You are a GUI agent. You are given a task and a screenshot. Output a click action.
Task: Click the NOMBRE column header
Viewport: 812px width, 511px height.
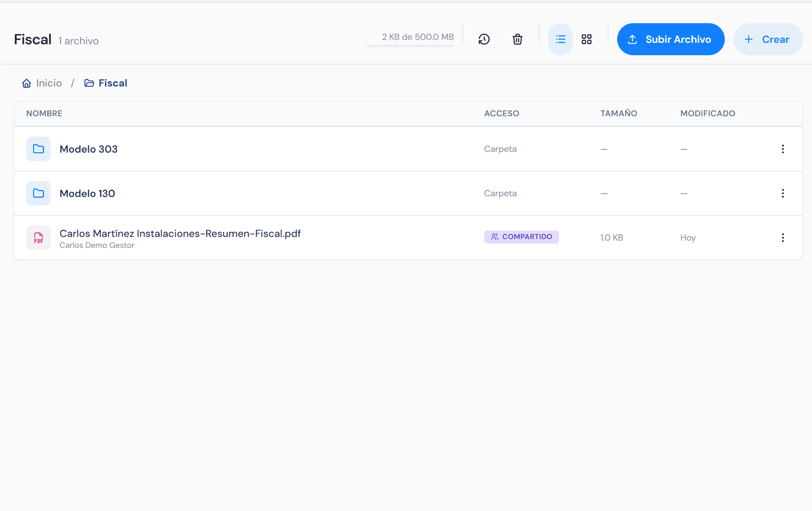point(44,113)
